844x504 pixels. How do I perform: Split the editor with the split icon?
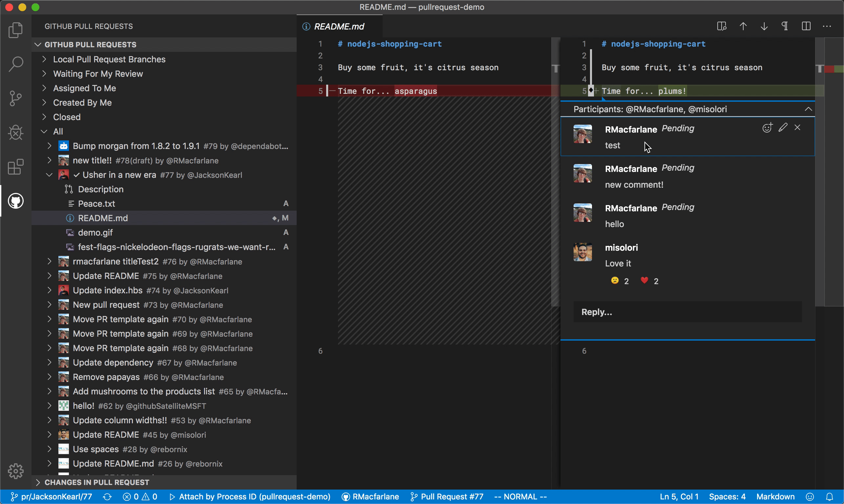806,26
